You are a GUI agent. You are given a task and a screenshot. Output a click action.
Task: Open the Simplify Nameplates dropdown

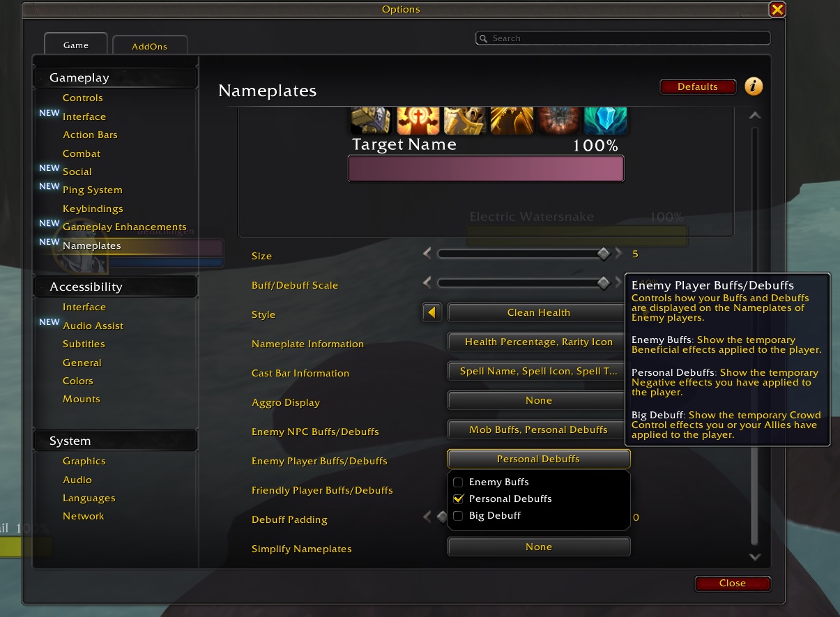(538, 547)
